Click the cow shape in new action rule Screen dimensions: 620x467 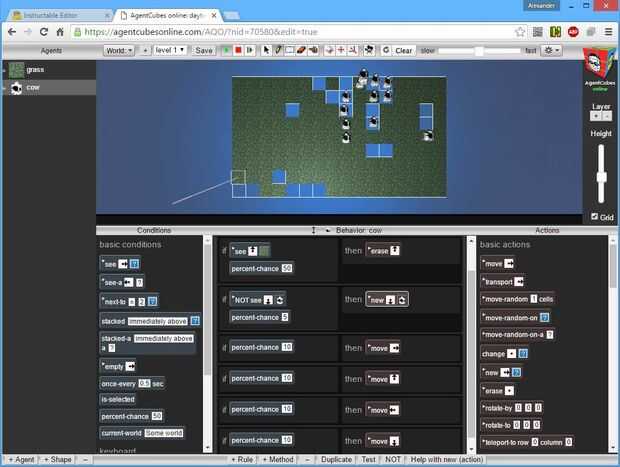click(402, 300)
